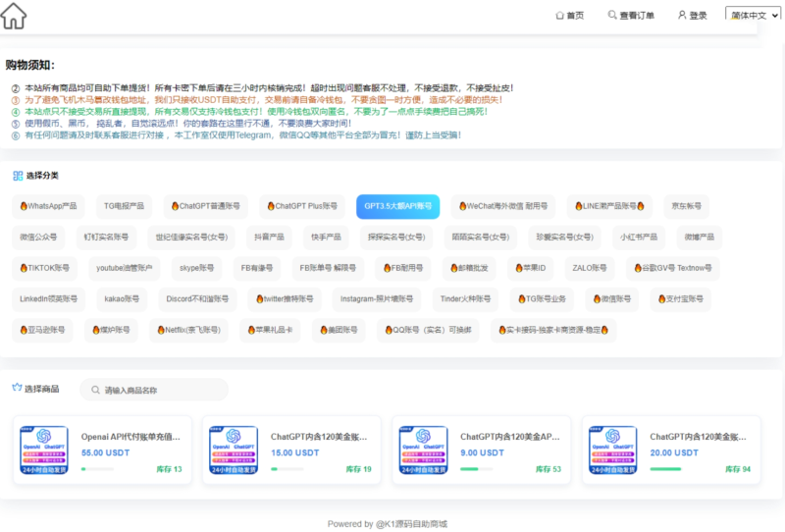Image resolution: width=785 pixels, height=532 pixels.
Task: Click stock bar showing 库存 94
Action: [x=666, y=469]
